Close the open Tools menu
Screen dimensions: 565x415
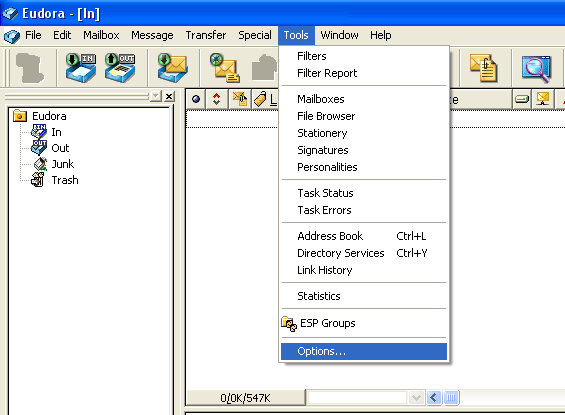[x=296, y=35]
